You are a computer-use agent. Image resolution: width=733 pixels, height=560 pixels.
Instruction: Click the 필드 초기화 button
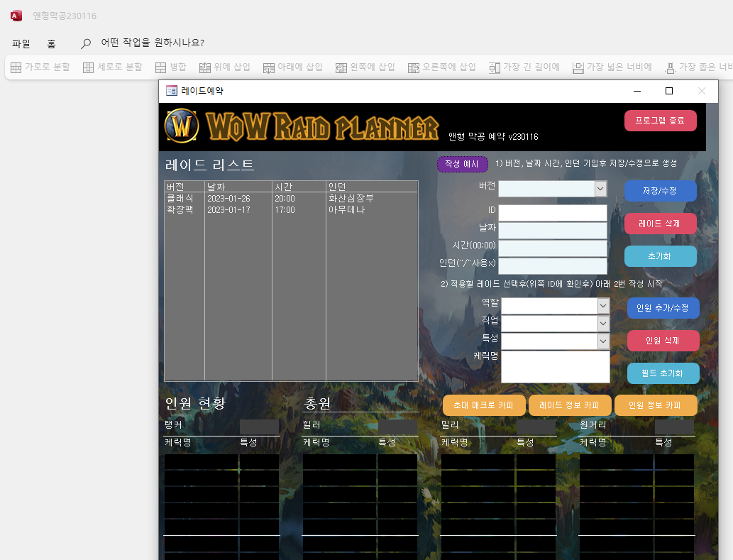(663, 373)
